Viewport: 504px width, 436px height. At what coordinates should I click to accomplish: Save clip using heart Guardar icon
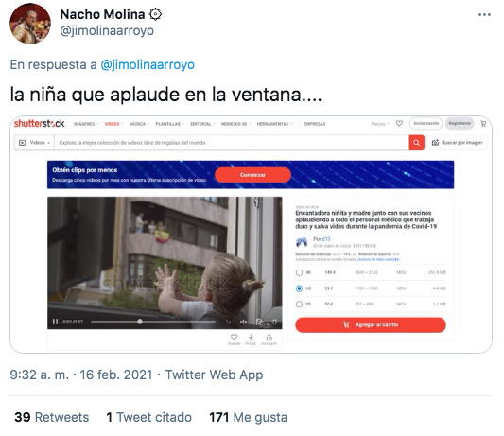pyautogui.click(x=234, y=339)
